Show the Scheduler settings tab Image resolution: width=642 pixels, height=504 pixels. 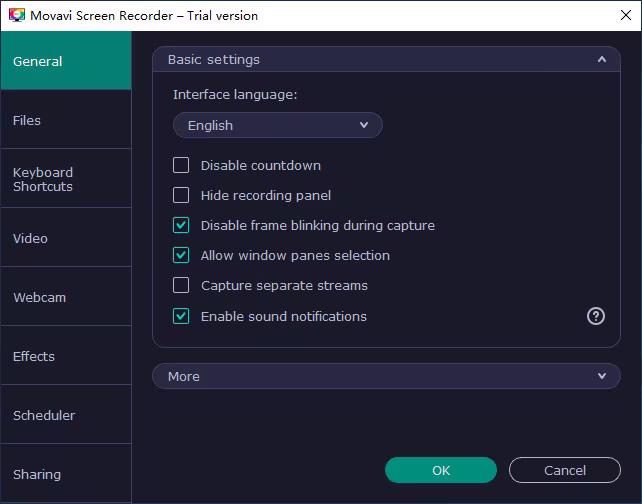click(x=66, y=415)
